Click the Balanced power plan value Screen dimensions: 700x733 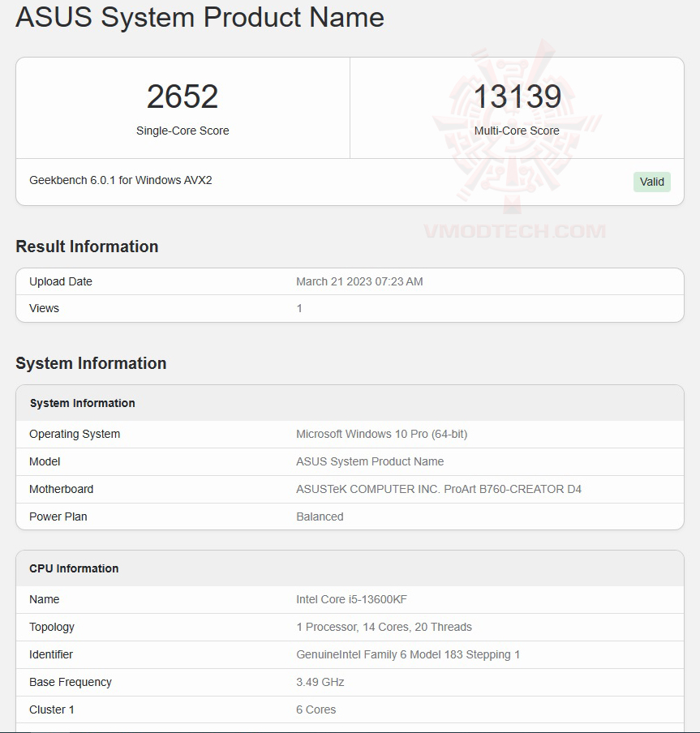(320, 517)
